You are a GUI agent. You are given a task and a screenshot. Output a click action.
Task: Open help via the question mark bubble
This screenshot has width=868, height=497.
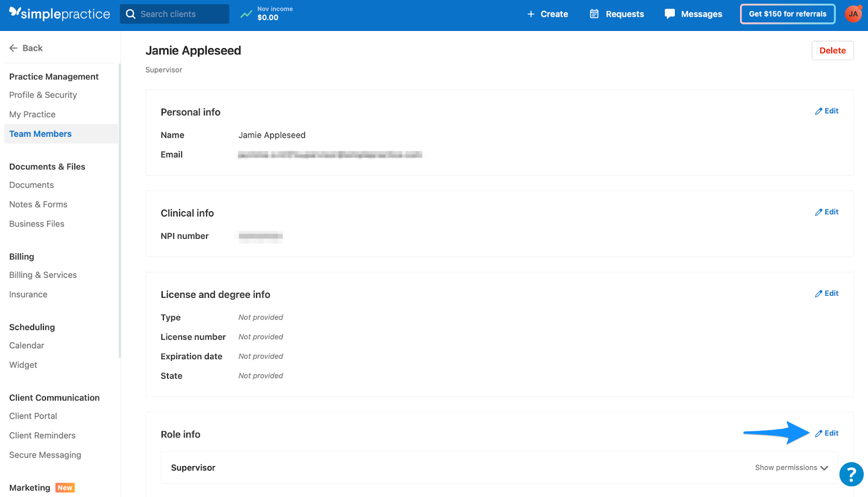pyautogui.click(x=851, y=474)
